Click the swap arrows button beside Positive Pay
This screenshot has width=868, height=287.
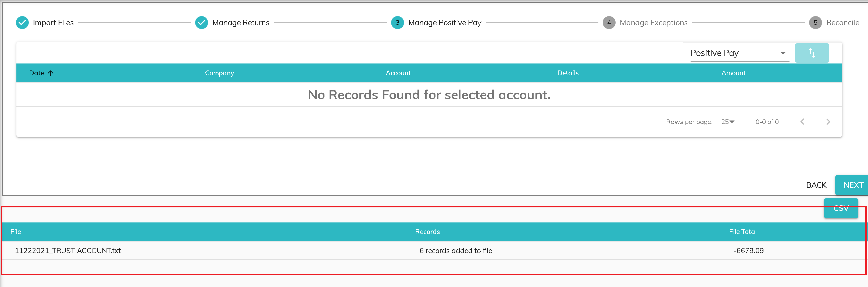pyautogui.click(x=811, y=53)
